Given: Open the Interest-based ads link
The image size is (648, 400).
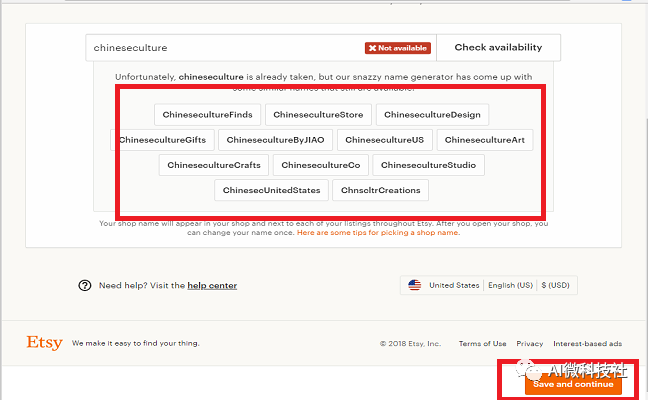Looking at the screenshot, I should [588, 343].
